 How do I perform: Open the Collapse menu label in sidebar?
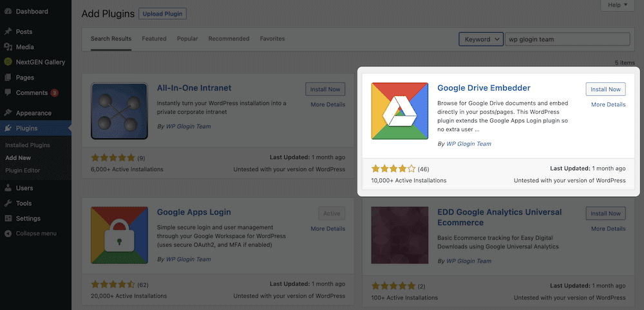(x=36, y=233)
